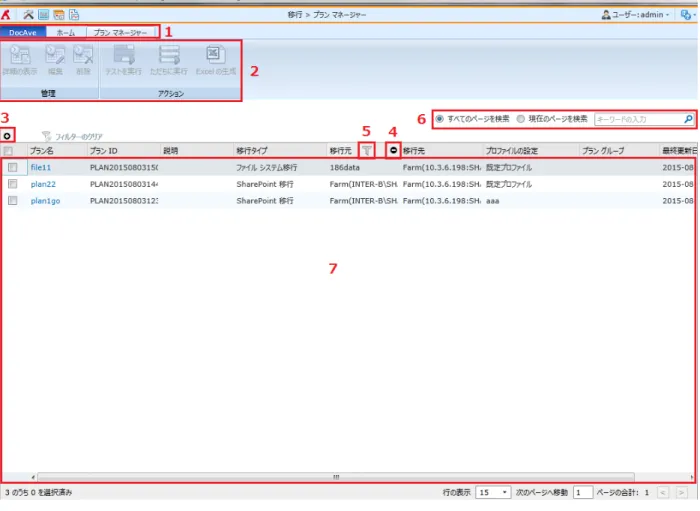700x511 pixels.
Task: Select すべてのページを検索 radio button
Action: pos(439,119)
